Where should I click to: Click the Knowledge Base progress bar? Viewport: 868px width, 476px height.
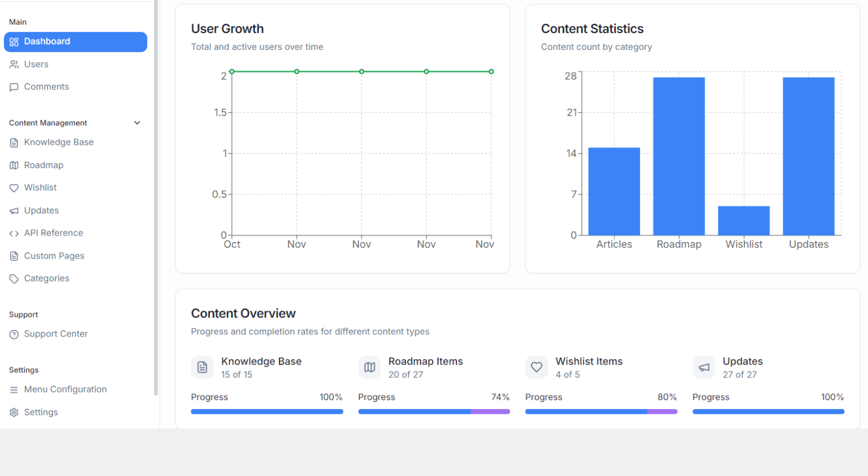(267, 411)
